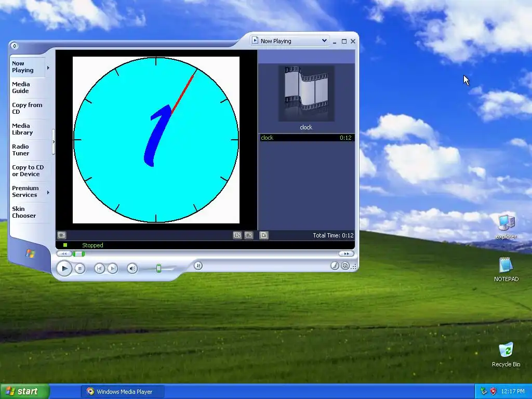Select the Recycle Bin desktop icon
This screenshot has width=532, height=399.
(506, 354)
